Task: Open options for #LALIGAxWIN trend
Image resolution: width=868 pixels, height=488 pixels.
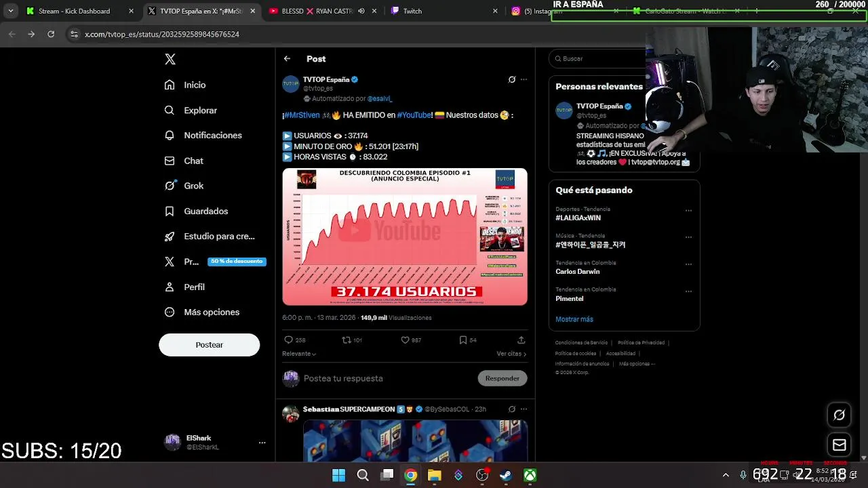Action: 688,210
